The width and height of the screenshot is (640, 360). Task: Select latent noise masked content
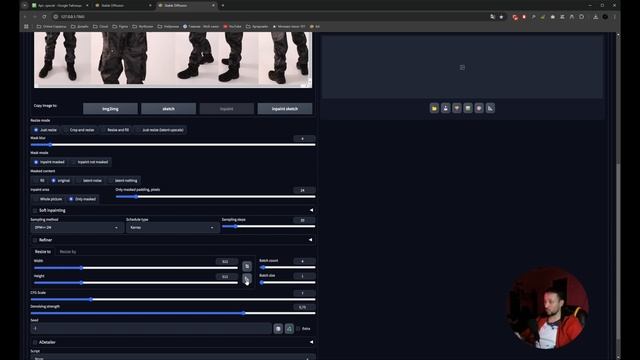tap(89, 180)
